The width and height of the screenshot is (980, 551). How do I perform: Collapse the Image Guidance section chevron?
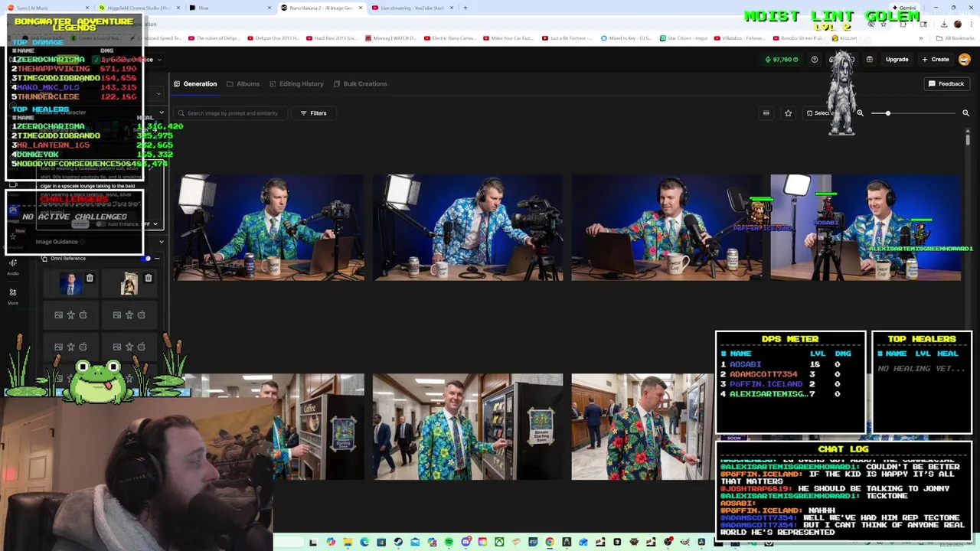pos(161,242)
